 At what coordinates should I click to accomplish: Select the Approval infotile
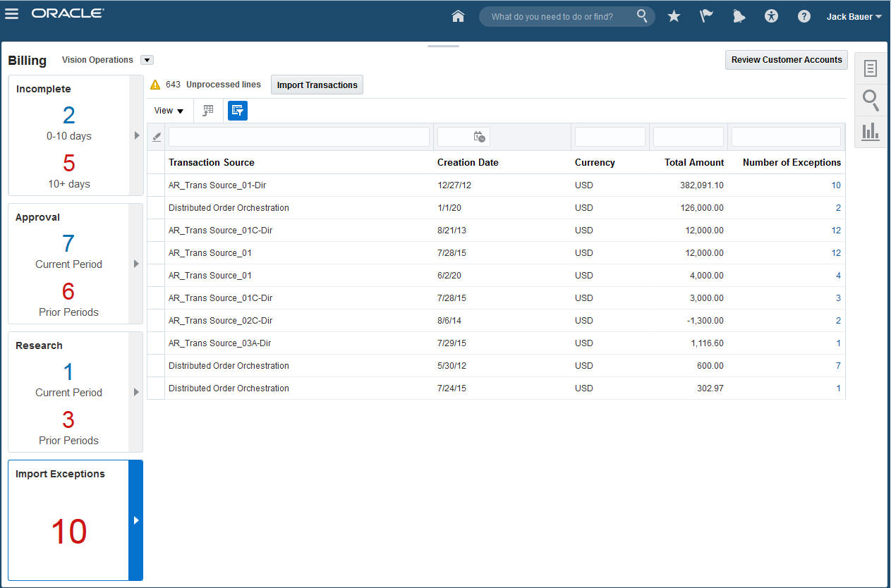(x=68, y=264)
